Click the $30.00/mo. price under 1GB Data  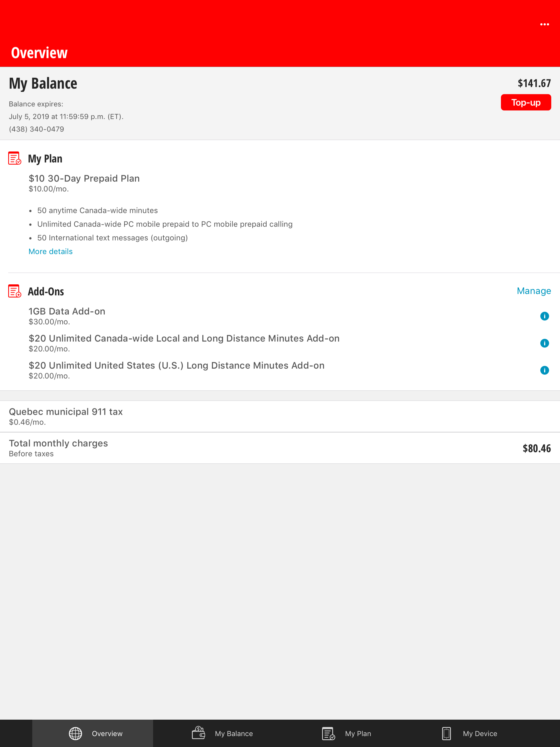[49, 322]
